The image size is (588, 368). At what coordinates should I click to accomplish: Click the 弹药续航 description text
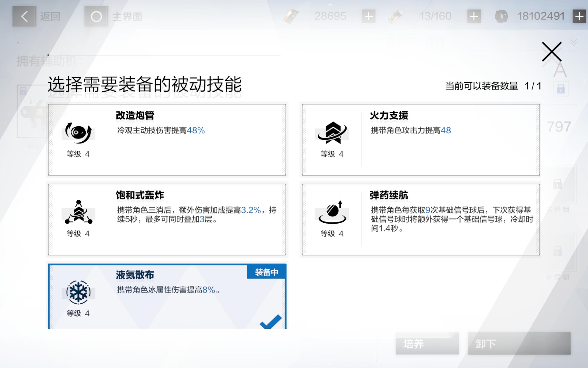(x=452, y=219)
